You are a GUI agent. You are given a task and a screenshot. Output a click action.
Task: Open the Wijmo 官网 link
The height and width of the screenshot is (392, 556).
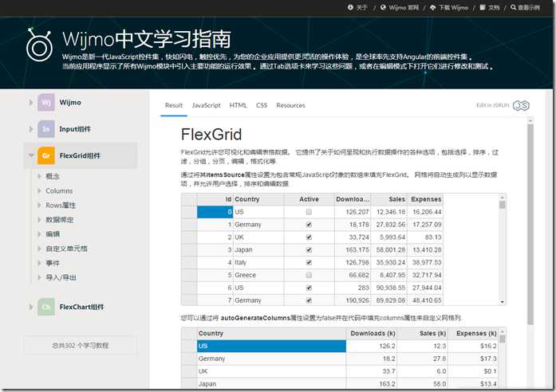coord(404,7)
